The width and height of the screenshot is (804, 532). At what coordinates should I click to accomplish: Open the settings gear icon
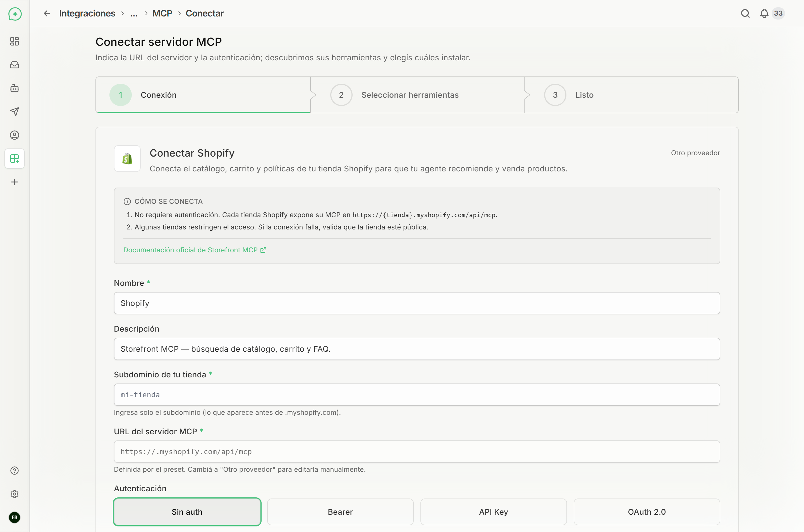[x=15, y=494]
